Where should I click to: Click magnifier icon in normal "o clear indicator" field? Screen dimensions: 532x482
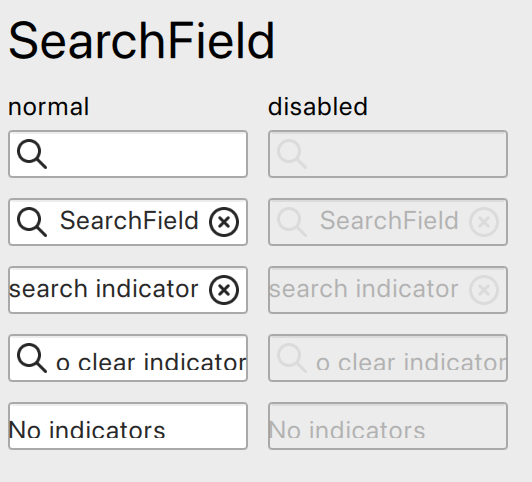(x=32, y=358)
